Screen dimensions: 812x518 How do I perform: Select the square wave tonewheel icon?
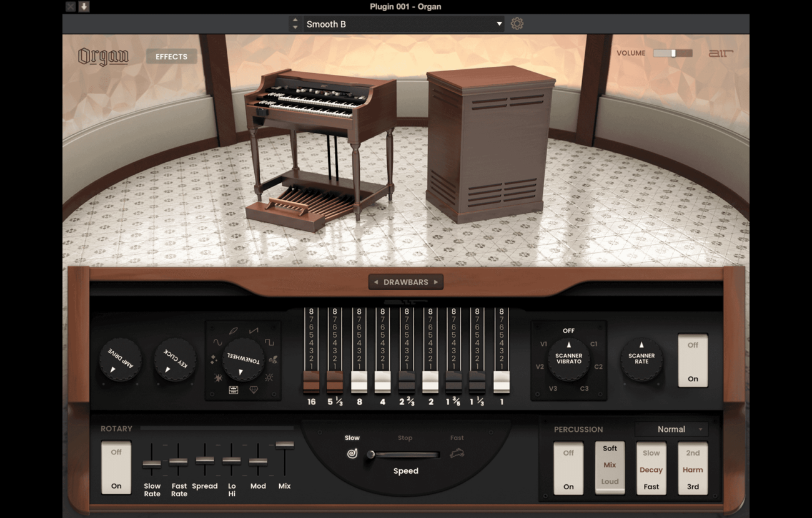click(x=269, y=342)
